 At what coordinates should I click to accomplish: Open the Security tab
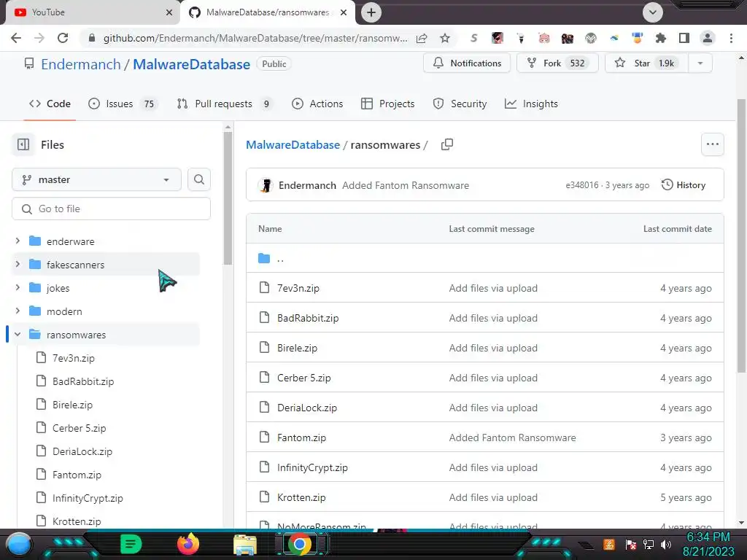(460, 104)
